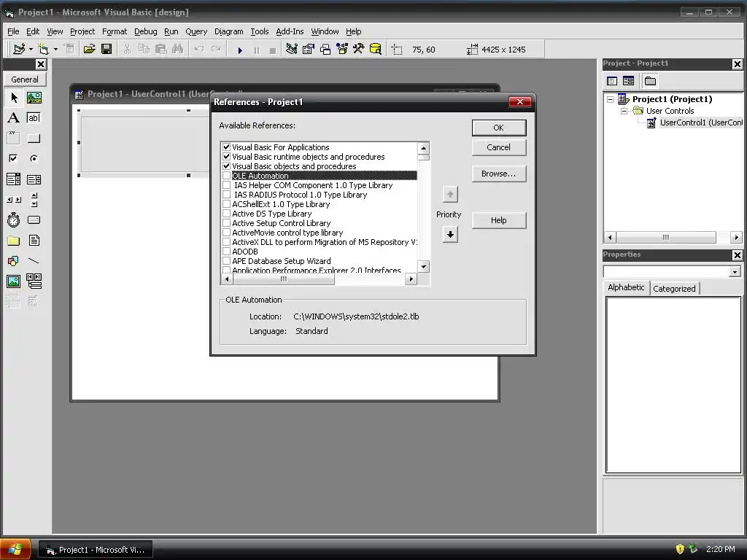Image resolution: width=747 pixels, height=560 pixels.
Task: Select the Line tool in toolbox
Action: 34,261
